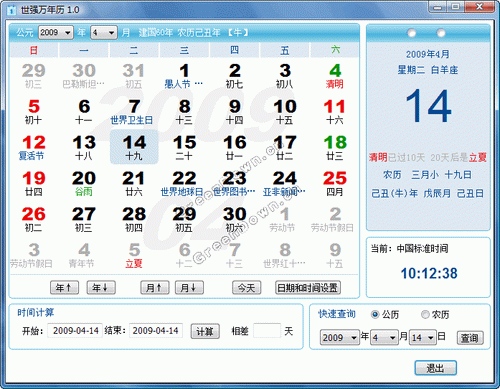Click the 计算 calculate button
Viewport: 500px width, 389px height.
[x=205, y=331]
